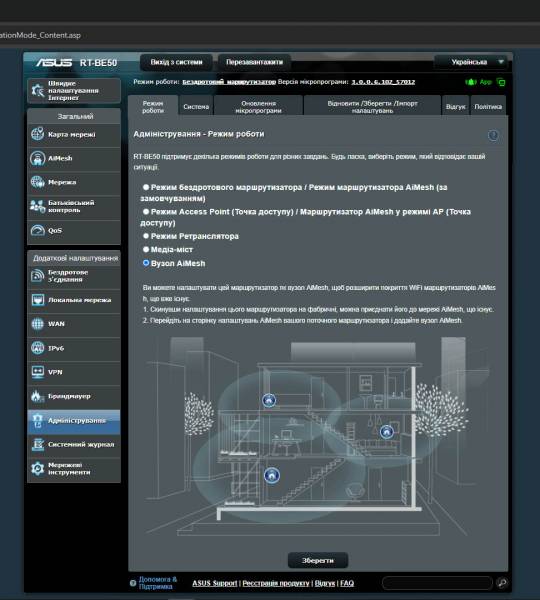Click the green devices icon beside App
This screenshot has height=600, width=540.
[x=501, y=82]
